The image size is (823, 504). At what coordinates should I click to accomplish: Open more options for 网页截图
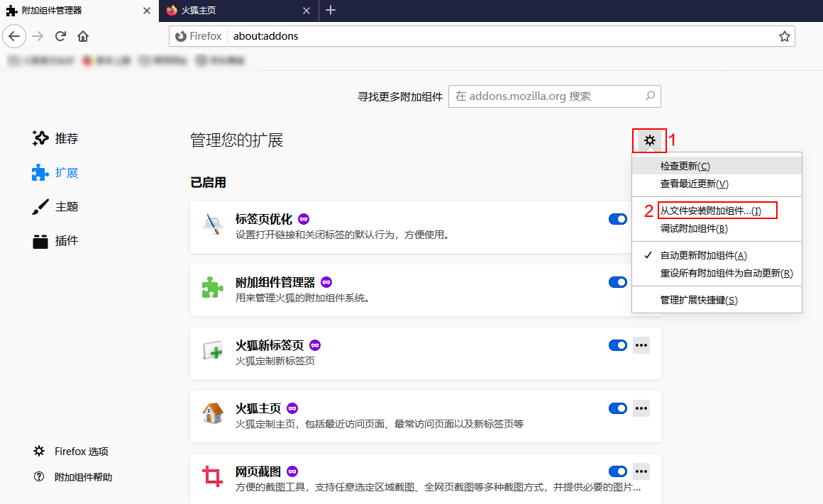click(641, 471)
